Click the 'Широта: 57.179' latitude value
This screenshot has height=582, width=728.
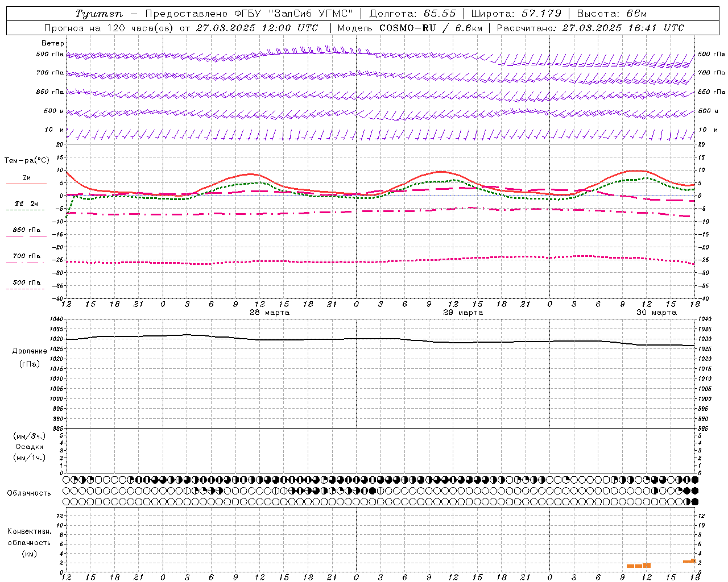click(x=516, y=14)
